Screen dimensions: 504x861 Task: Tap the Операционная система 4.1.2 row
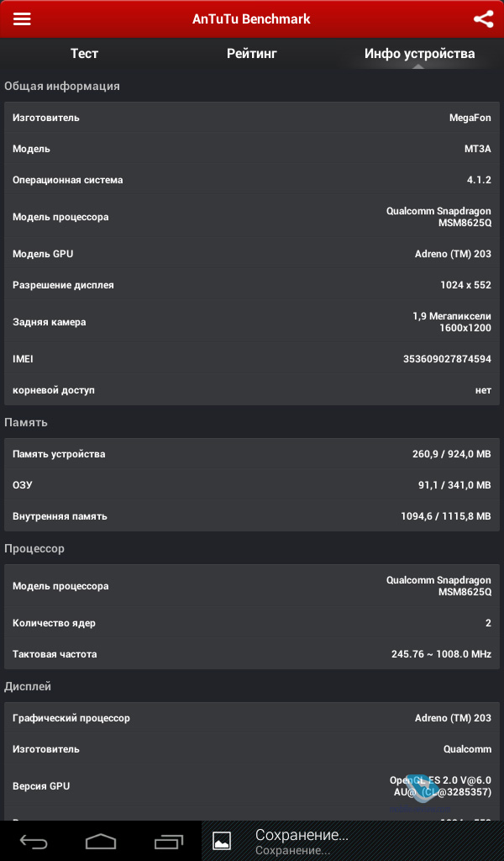click(x=252, y=180)
